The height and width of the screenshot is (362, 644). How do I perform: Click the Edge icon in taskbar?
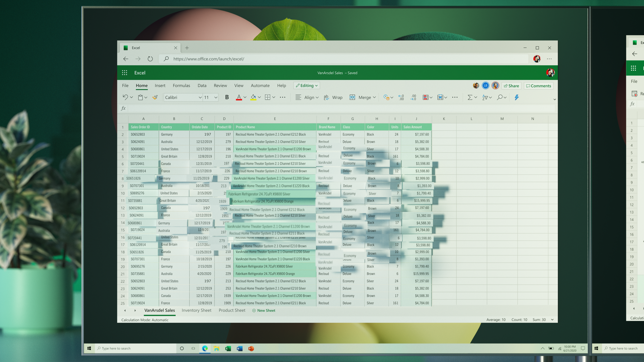point(205,348)
